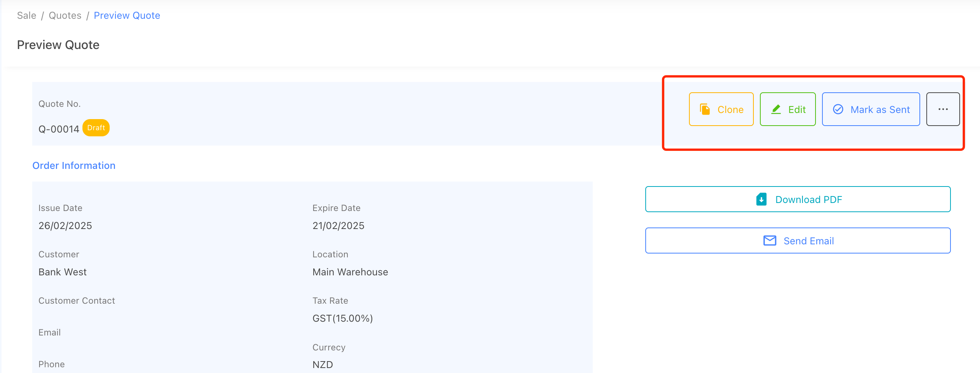Click the green pencil Edit icon
The height and width of the screenshot is (373, 980).
coord(776,110)
